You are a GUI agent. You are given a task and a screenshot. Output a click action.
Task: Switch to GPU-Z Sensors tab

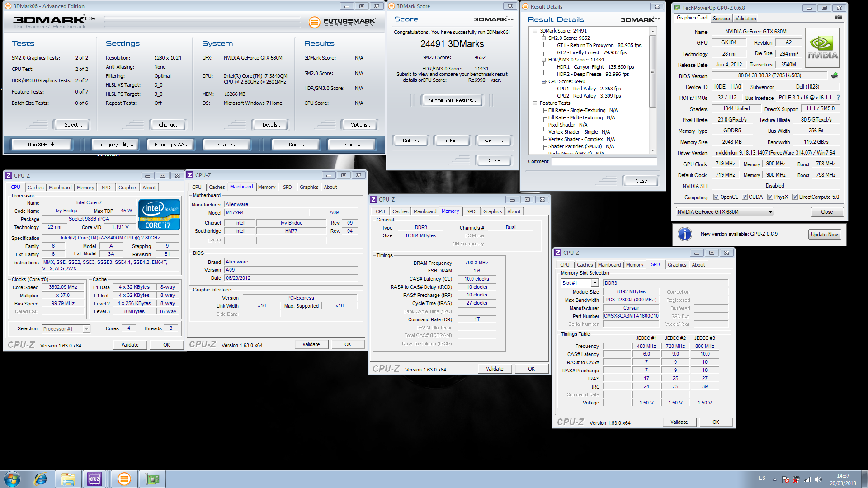pos(721,19)
